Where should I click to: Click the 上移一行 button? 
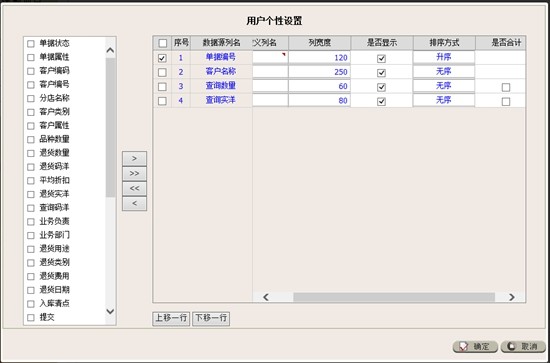click(171, 318)
